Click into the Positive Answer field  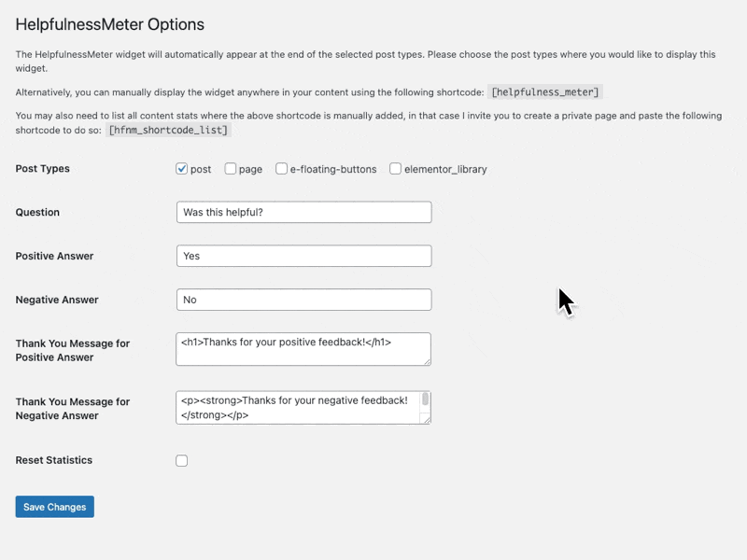pos(304,256)
